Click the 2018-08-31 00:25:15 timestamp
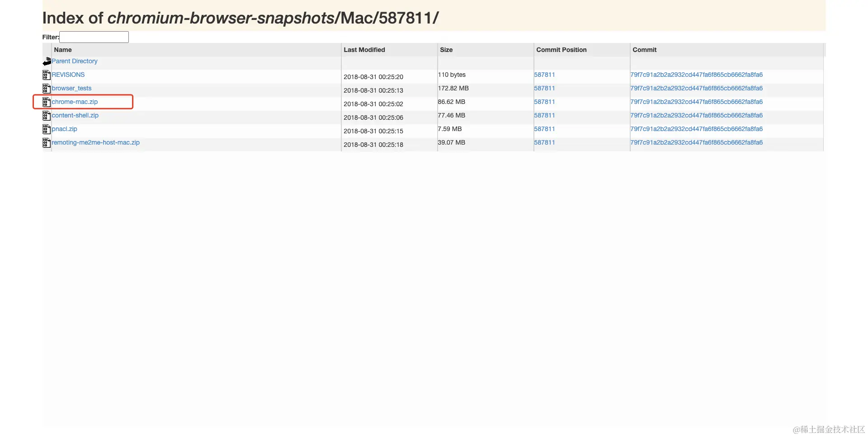Screen dimensions: 868x437 [x=373, y=131]
